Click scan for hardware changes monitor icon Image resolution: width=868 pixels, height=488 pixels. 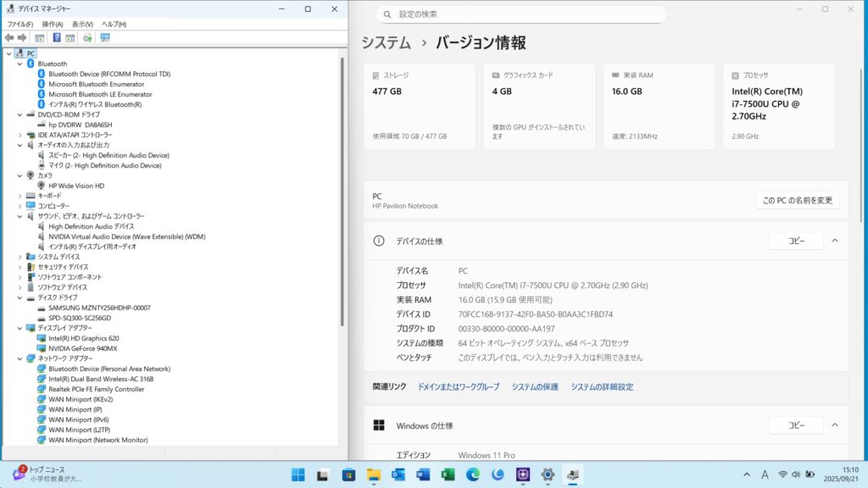click(x=105, y=38)
